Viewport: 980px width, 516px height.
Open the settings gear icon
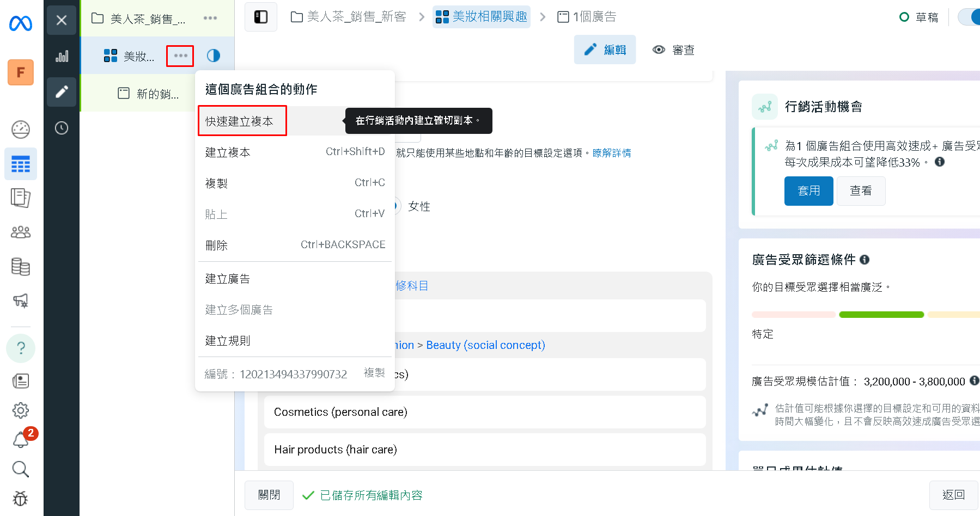click(x=21, y=410)
